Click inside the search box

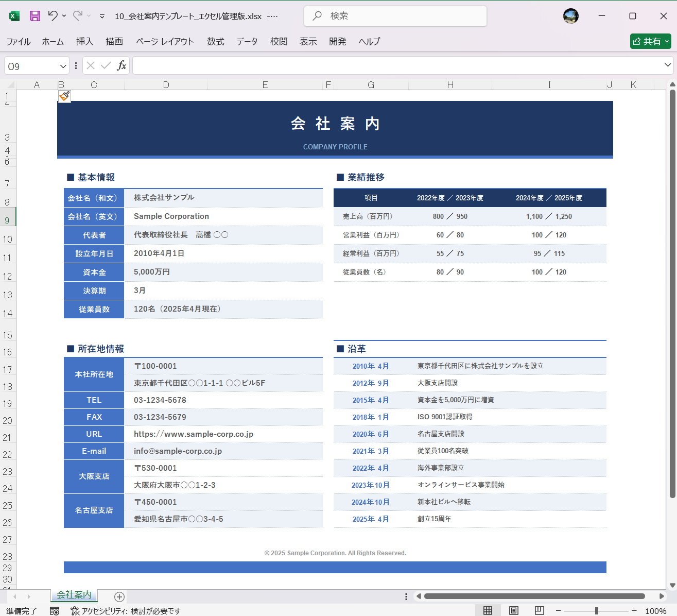pos(395,16)
